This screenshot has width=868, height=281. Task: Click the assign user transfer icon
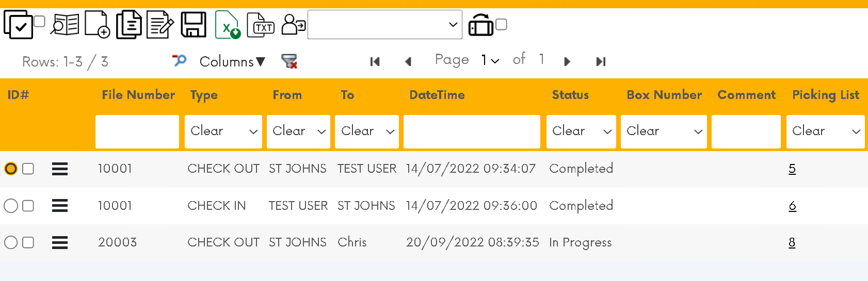pyautogui.click(x=293, y=24)
